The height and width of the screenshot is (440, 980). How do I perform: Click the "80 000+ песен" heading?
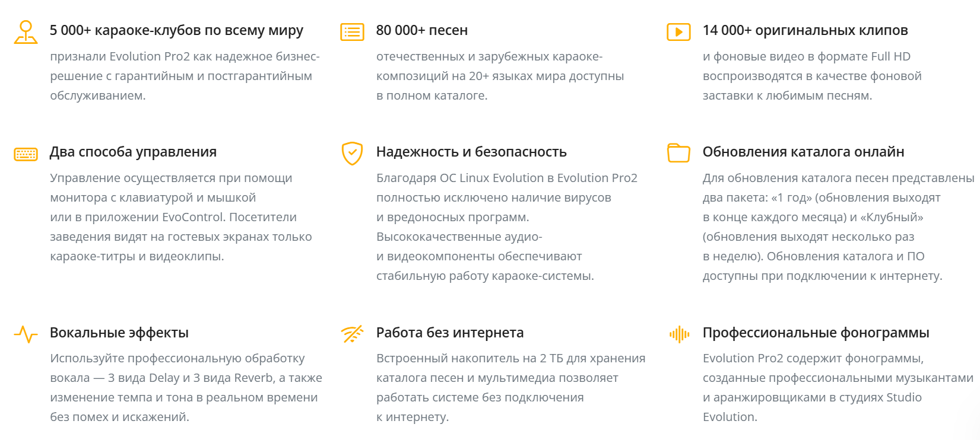[421, 30]
